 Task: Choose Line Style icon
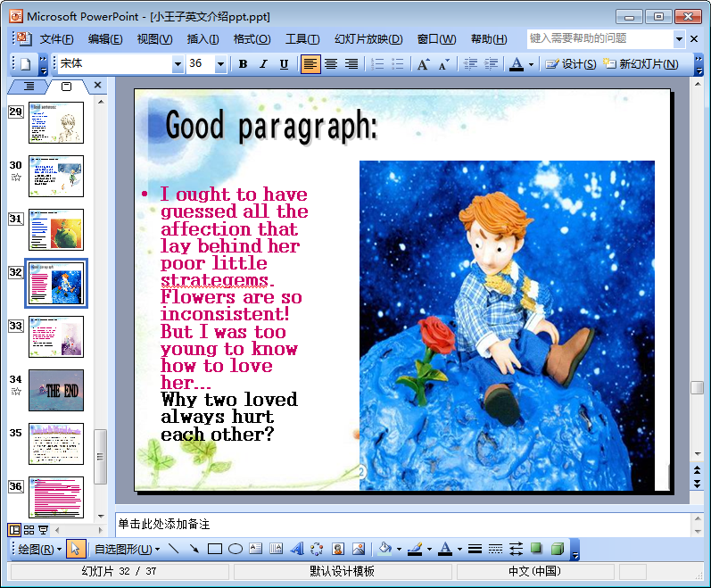[x=475, y=549]
